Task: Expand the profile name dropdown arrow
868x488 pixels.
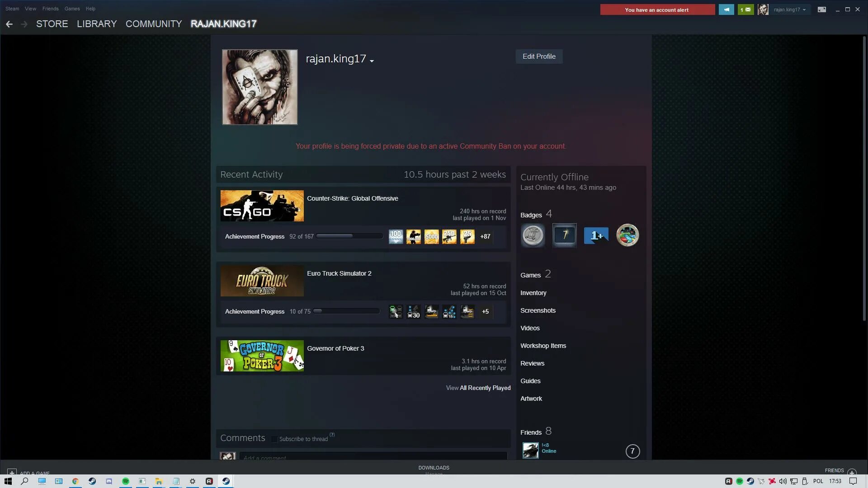Action: (372, 61)
